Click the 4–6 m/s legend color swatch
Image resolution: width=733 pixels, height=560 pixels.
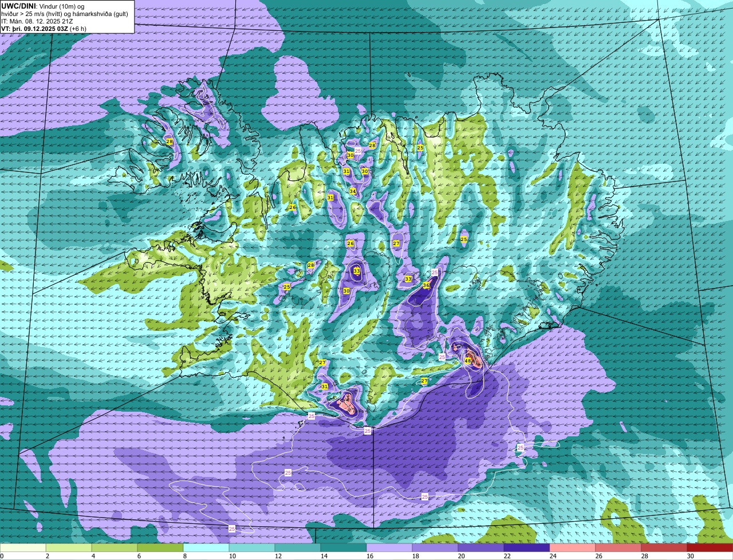point(115,548)
